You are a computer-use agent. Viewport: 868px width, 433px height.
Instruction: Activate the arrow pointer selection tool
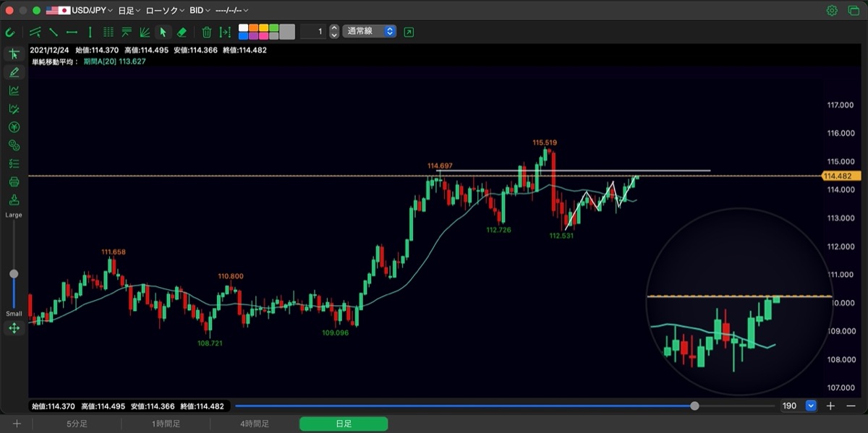[x=163, y=32]
